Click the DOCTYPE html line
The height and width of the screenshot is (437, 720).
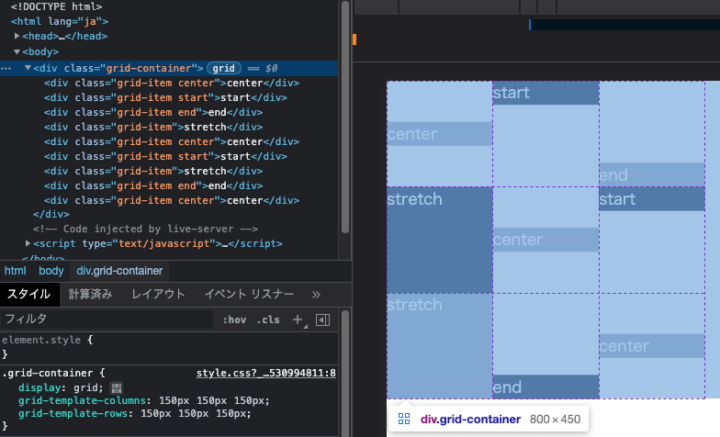tap(56, 6)
